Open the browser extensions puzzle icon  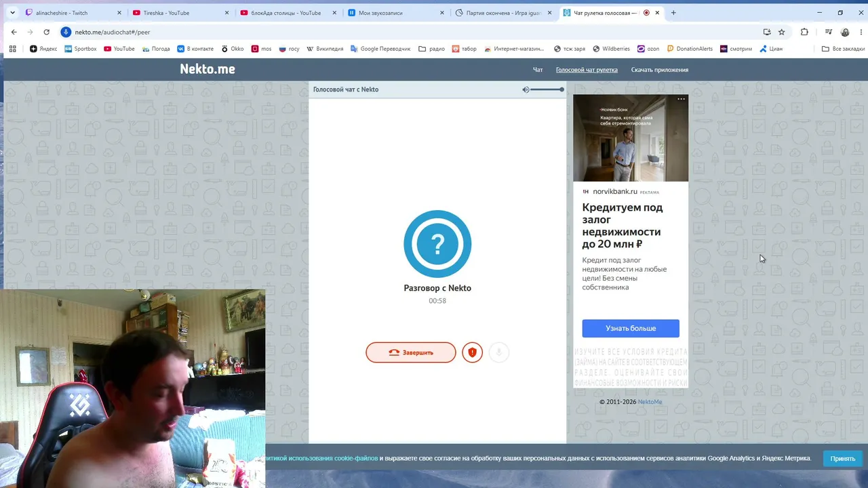click(804, 32)
